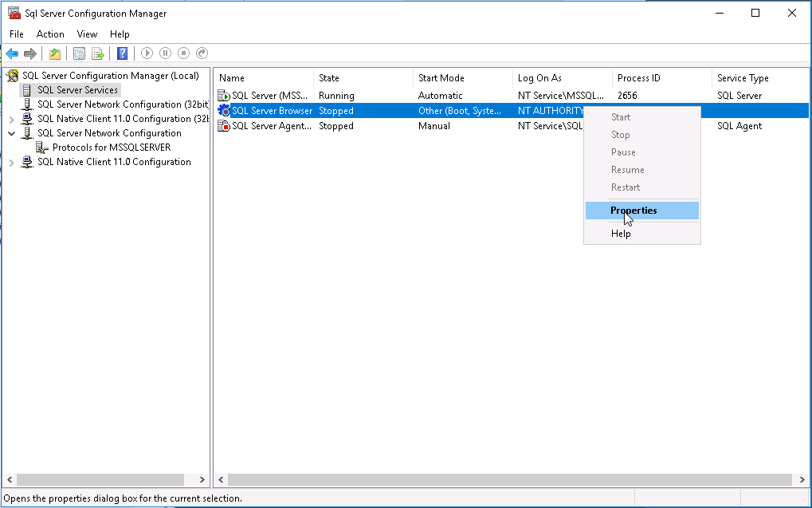
Task: Click the Sql Server Configuration Manager title icon
Action: 14,13
